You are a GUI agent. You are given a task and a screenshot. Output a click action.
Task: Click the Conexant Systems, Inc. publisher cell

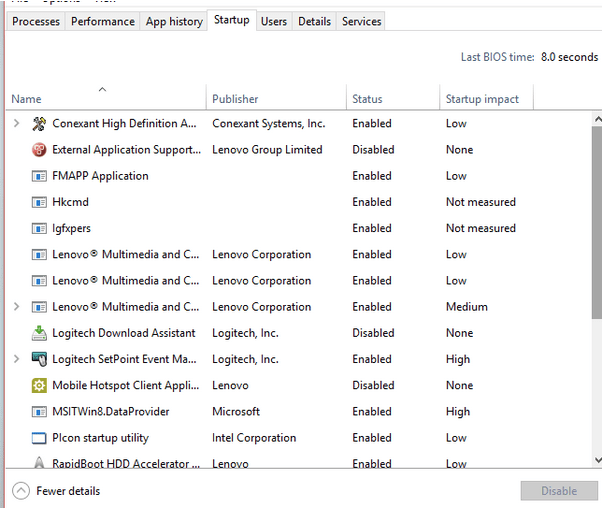[269, 123]
